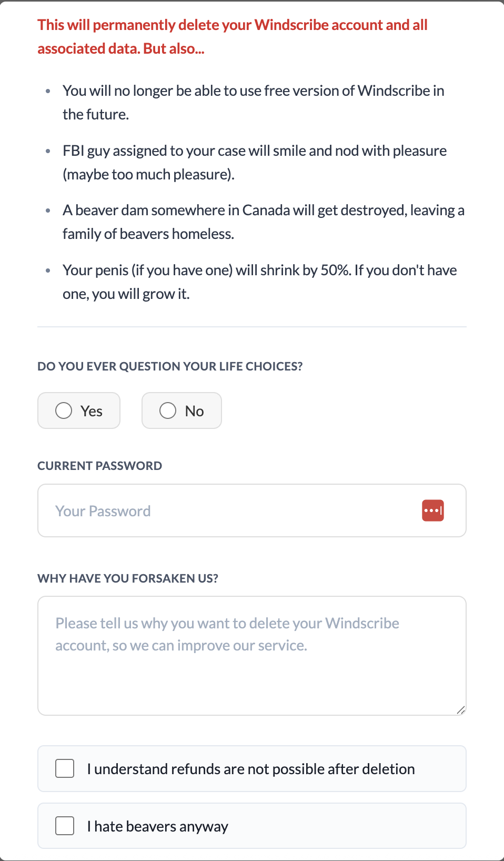Check the refunds acknowledgment checkbox

pos(64,768)
